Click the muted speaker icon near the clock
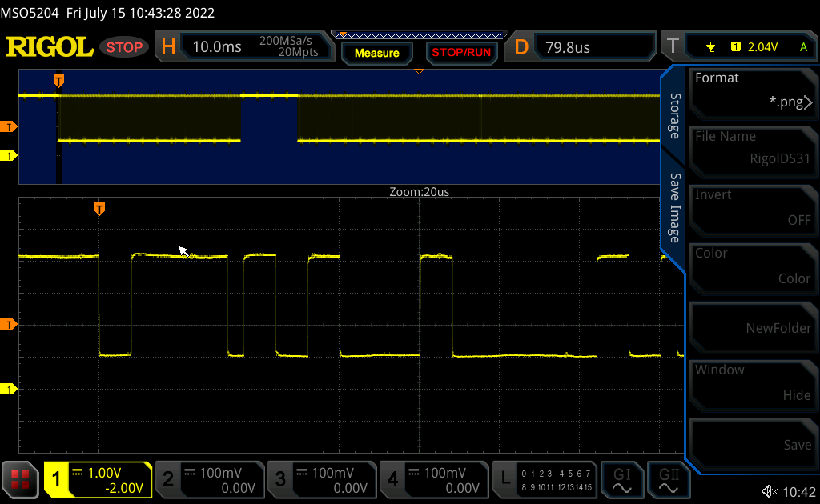 coord(769,490)
